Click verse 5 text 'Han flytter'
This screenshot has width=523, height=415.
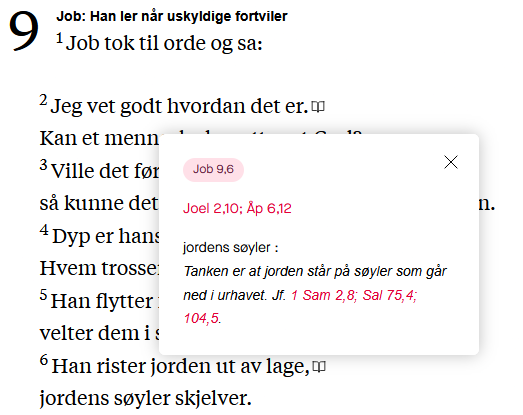102,301
